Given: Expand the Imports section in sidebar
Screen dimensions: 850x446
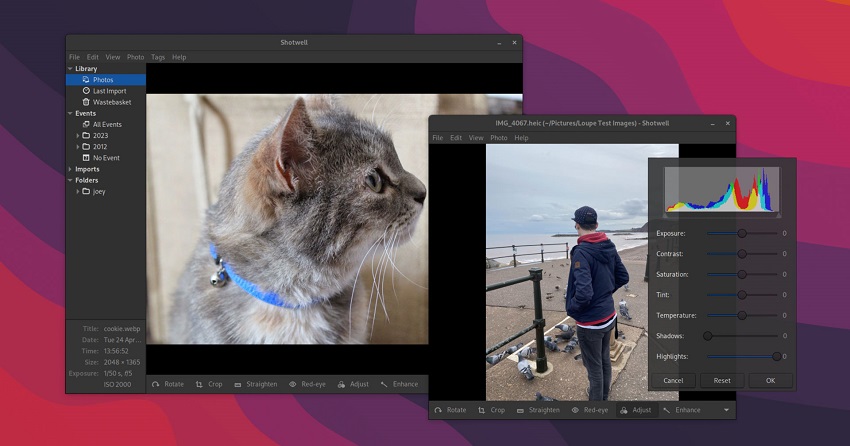Looking at the screenshot, I should click(x=70, y=169).
